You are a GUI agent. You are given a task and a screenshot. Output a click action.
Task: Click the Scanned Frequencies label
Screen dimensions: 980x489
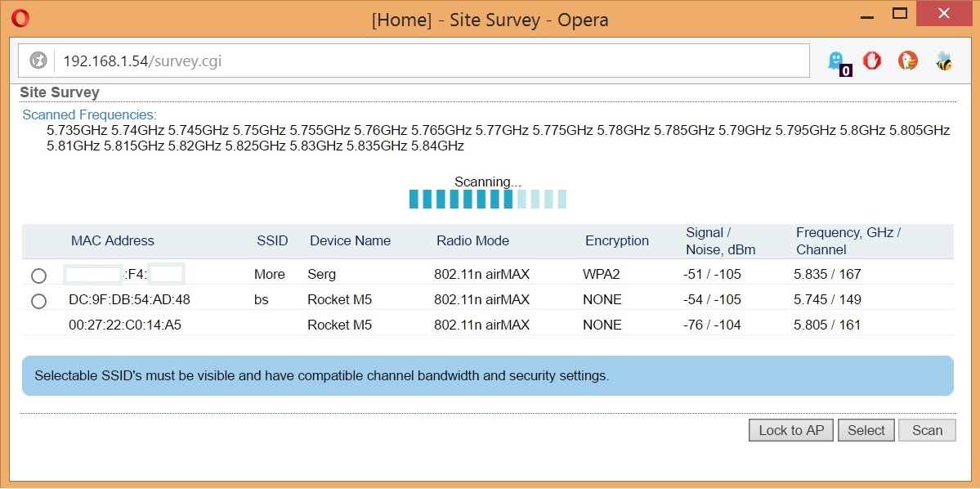[89, 115]
